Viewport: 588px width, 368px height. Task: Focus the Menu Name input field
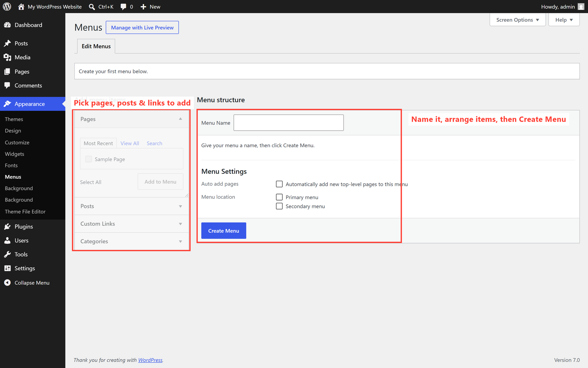pos(288,123)
